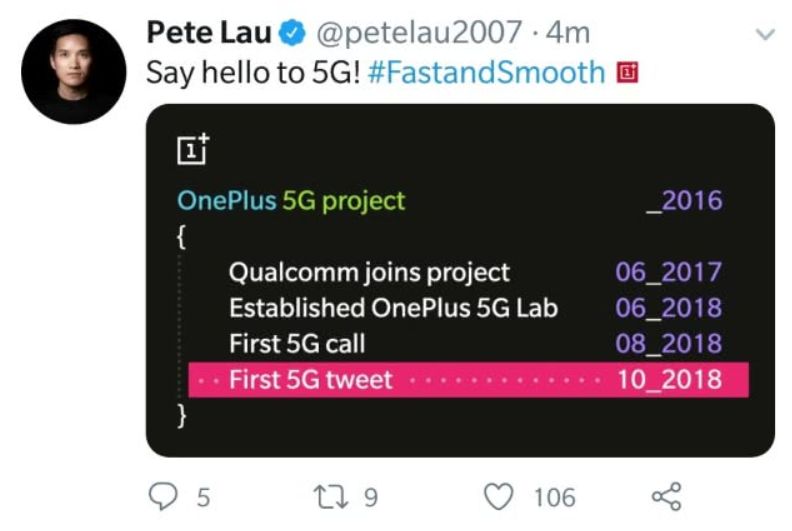Retweet this post using the retweet icon
Image resolution: width=792 pixels, height=531 pixels.
pos(331,497)
